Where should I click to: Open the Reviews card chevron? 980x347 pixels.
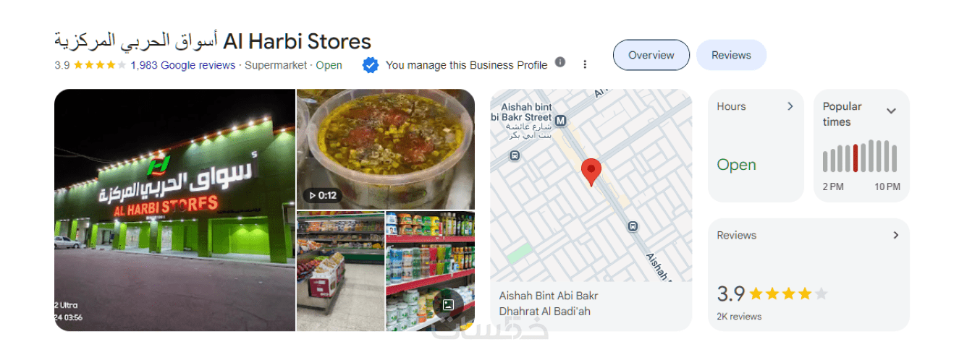pos(895,235)
